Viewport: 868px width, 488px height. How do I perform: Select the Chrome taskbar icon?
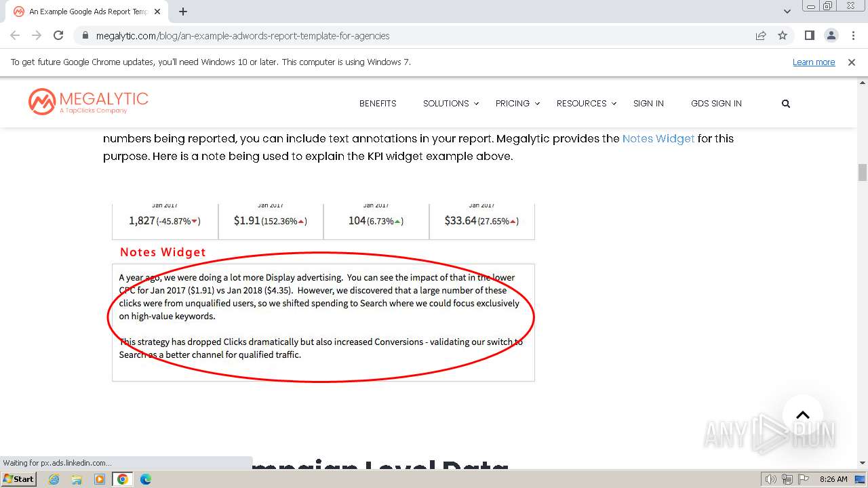pyautogui.click(x=123, y=479)
